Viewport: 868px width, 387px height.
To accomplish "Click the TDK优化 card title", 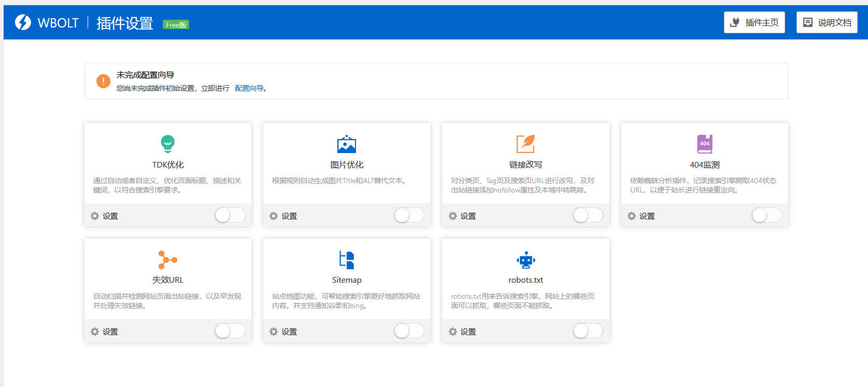I will 168,164.
